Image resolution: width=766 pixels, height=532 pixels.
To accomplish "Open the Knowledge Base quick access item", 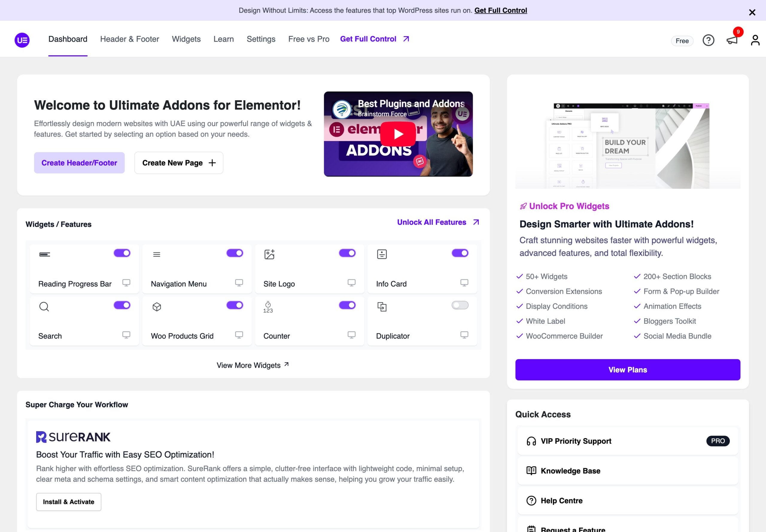I will [x=628, y=471].
